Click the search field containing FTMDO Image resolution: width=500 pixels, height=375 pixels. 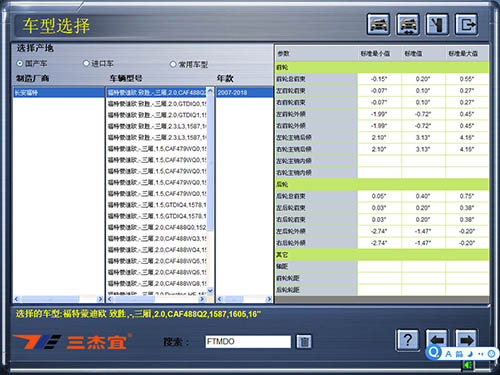[x=248, y=342]
